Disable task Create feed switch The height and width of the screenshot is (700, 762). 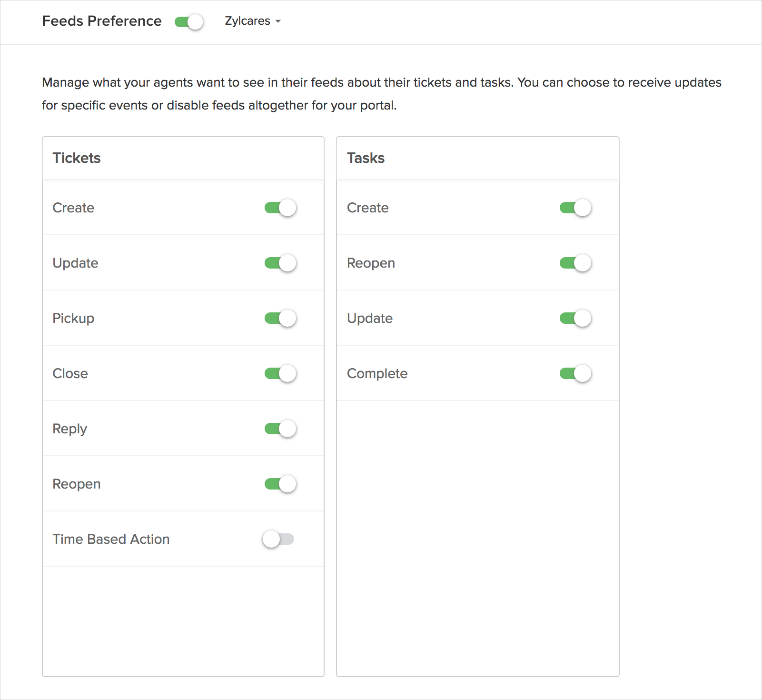click(x=575, y=208)
